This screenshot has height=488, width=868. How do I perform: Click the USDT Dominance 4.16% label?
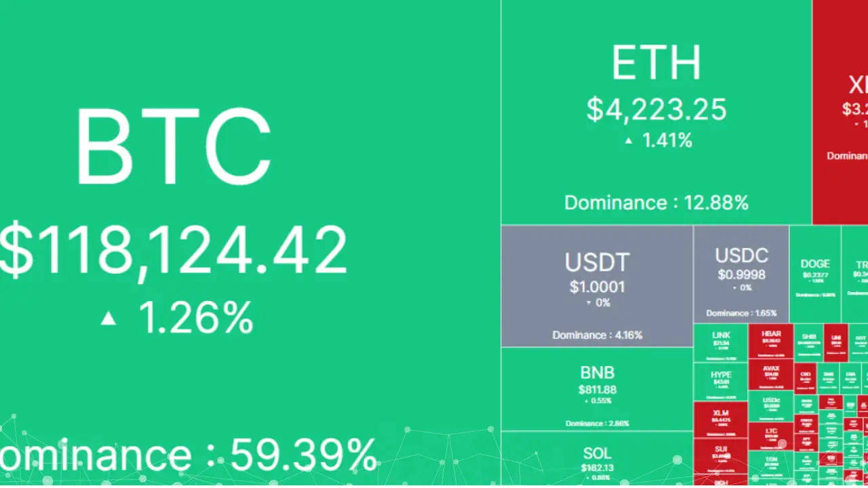pos(597,335)
